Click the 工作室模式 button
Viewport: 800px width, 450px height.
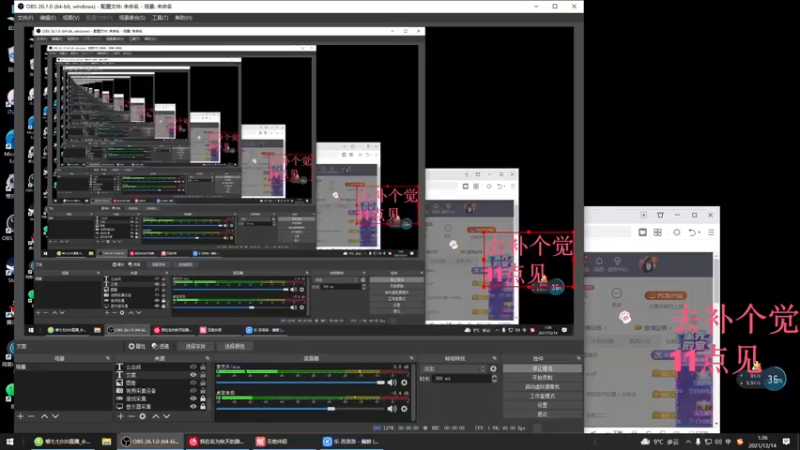542,396
